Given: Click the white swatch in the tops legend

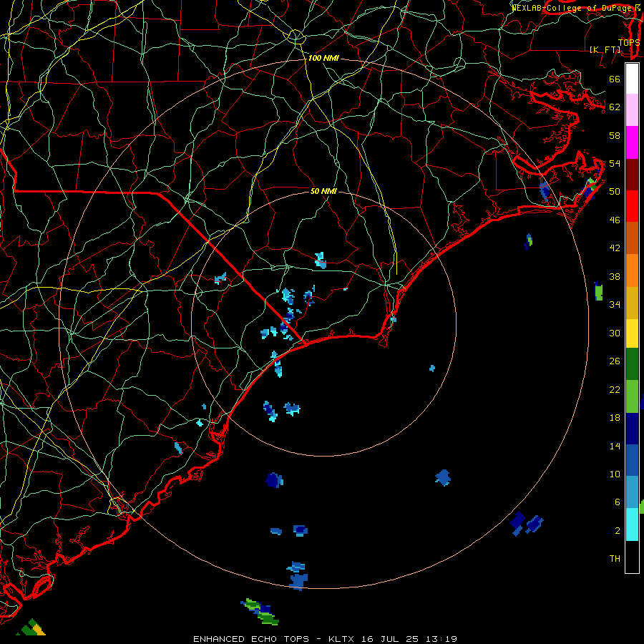Looking at the screenshot, I should pyautogui.click(x=632, y=79).
